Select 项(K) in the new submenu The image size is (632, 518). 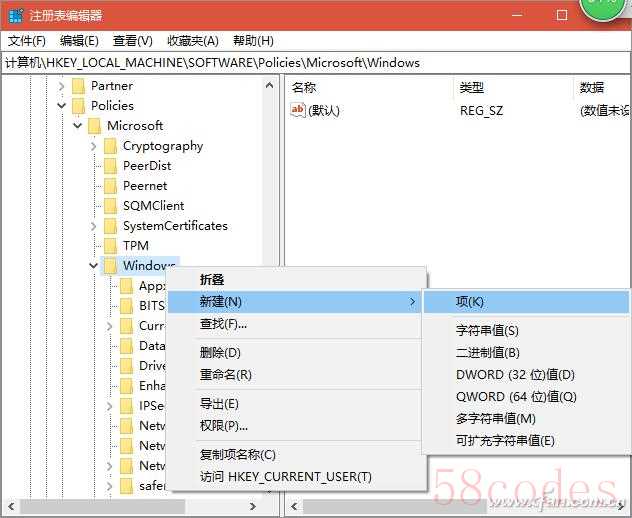point(470,301)
